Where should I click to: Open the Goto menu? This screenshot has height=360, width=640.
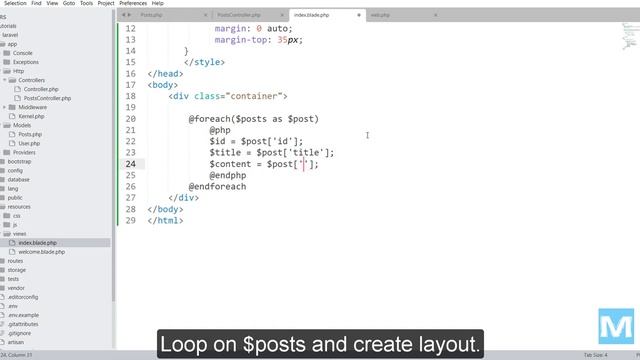[69, 3]
